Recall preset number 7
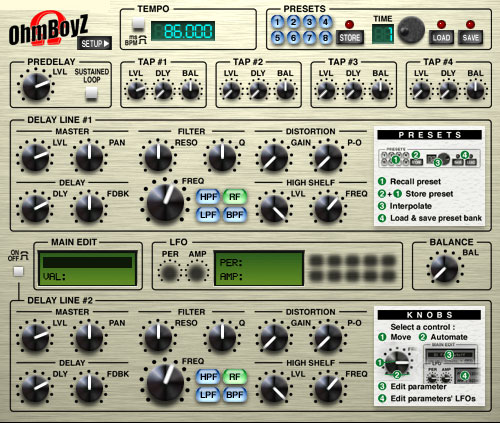Viewport: 500px width, 423px height. tap(309, 38)
